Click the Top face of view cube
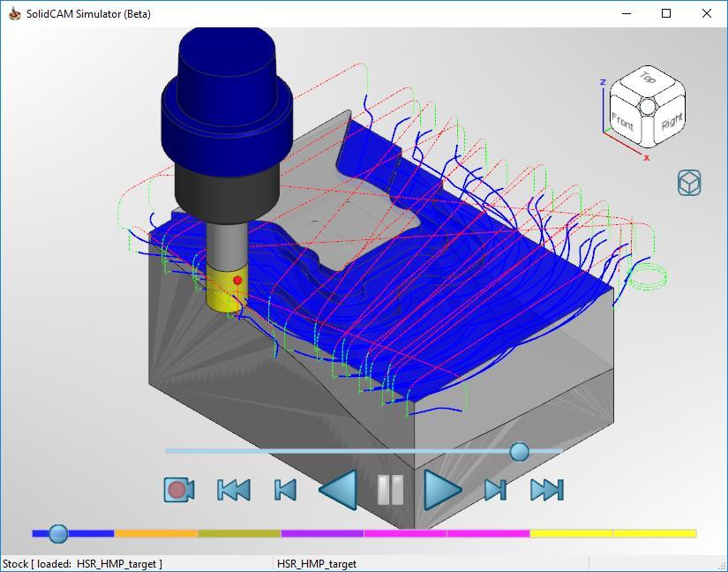This screenshot has height=572, width=728. 648,79
